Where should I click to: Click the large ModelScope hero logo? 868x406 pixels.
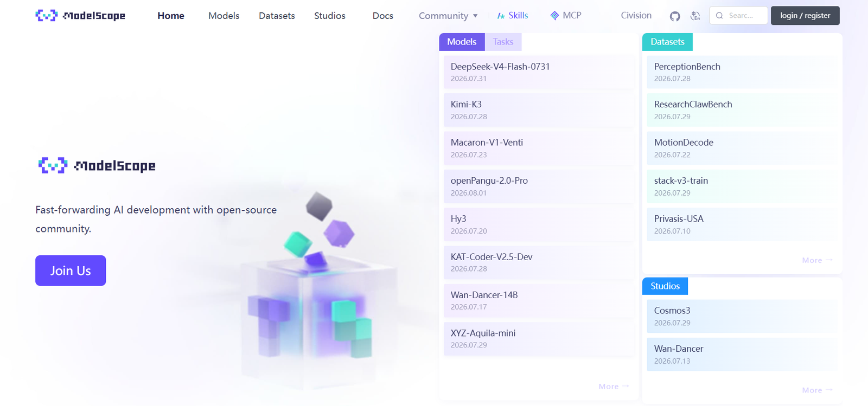pyautogui.click(x=97, y=165)
